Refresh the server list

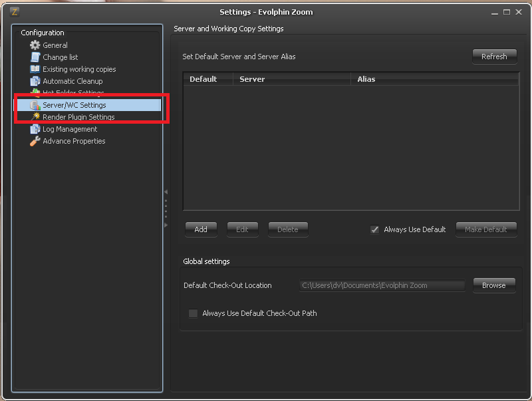(x=494, y=57)
